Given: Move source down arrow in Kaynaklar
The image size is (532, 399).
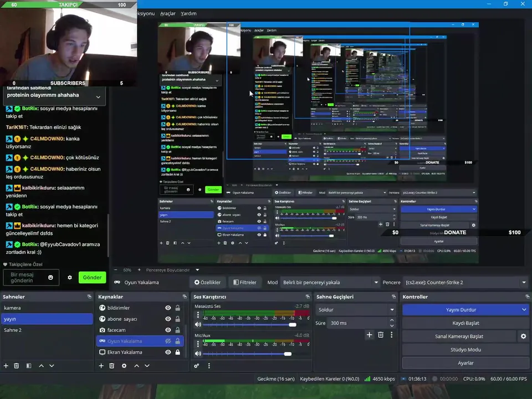Looking at the screenshot, I should (147, 366).
